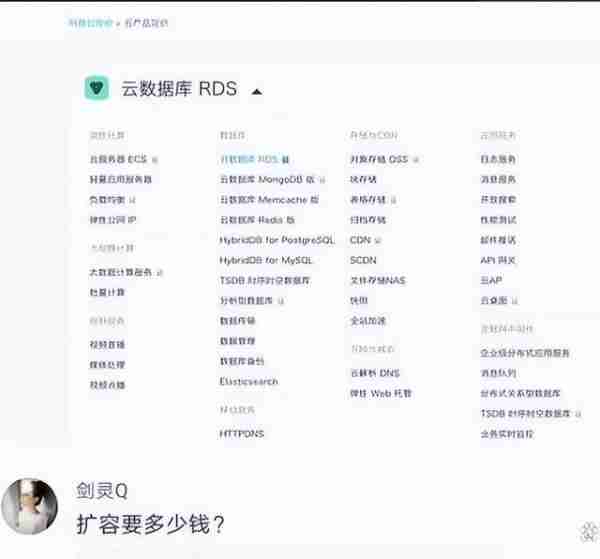This screenshot has height=559, width=600.
Task: Select 云数据库 Memcache 版
Action: point(269,200)
